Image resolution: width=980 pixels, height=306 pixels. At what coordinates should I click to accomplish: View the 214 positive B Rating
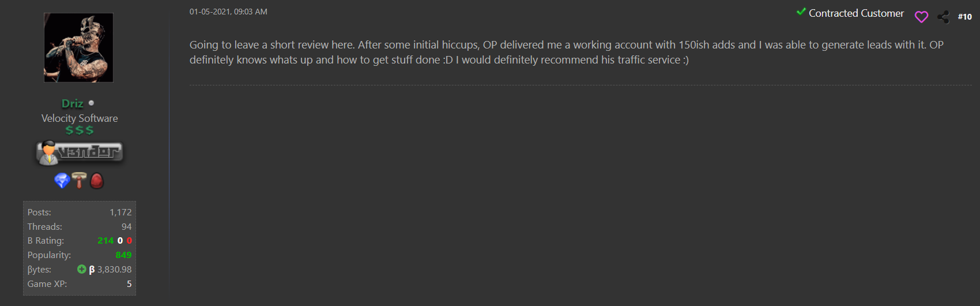(105, 241)
